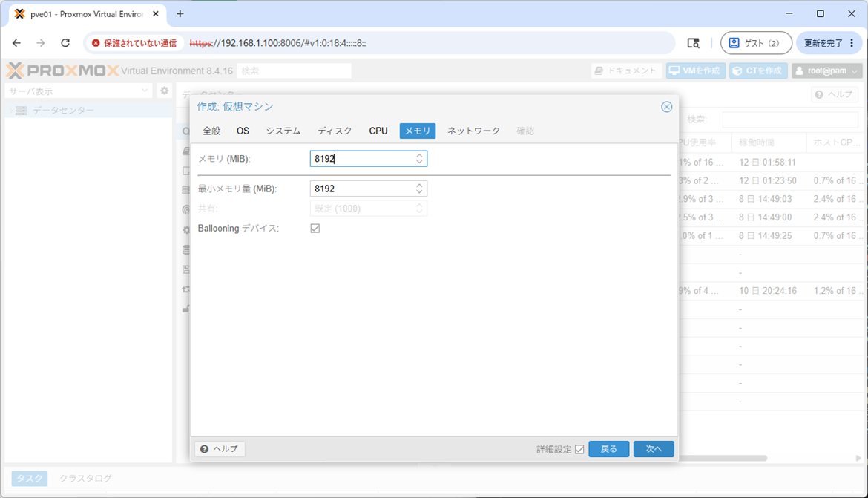Click the Proxmox logo
868x498 pixels.
pyautogui.click(x=62, y=71)
